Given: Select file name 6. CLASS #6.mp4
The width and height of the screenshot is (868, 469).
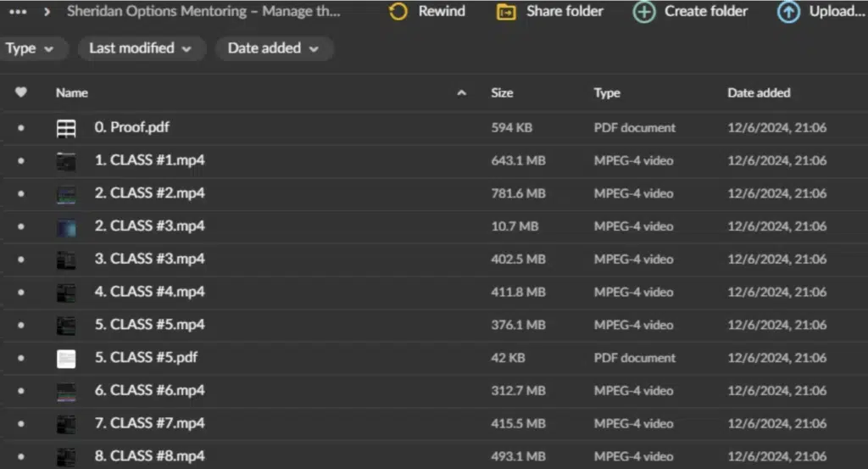Looking at the screenshot, I should (x=149, y=390).
